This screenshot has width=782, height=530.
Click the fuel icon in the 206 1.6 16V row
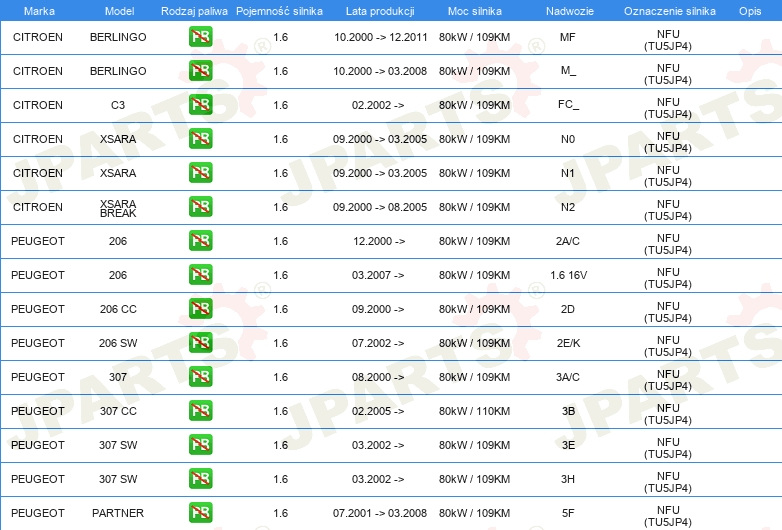click(200, 275)
